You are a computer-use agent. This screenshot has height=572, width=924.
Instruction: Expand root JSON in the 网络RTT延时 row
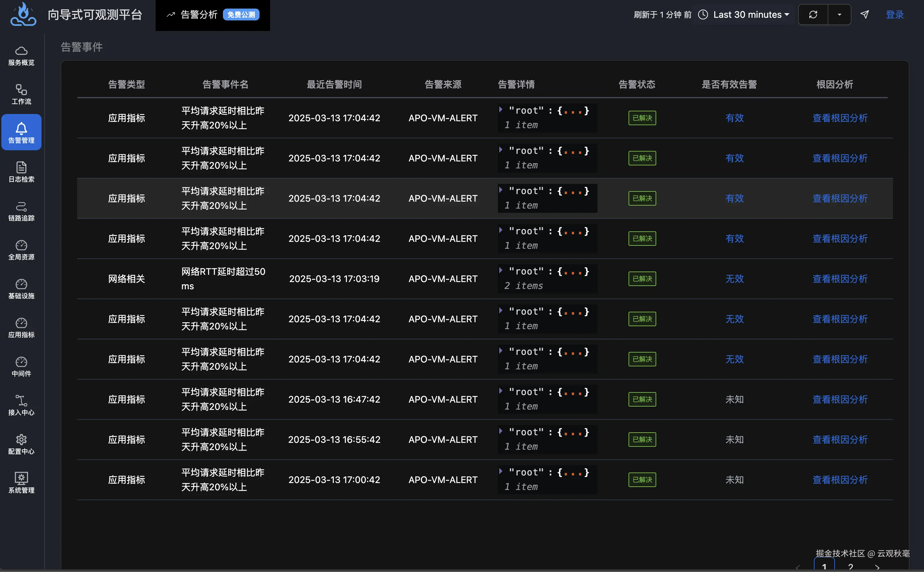[501, 271]
